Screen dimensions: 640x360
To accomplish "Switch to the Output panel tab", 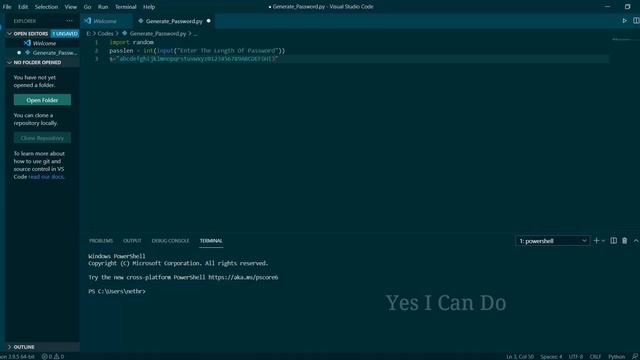I will (x=132, y=241).
